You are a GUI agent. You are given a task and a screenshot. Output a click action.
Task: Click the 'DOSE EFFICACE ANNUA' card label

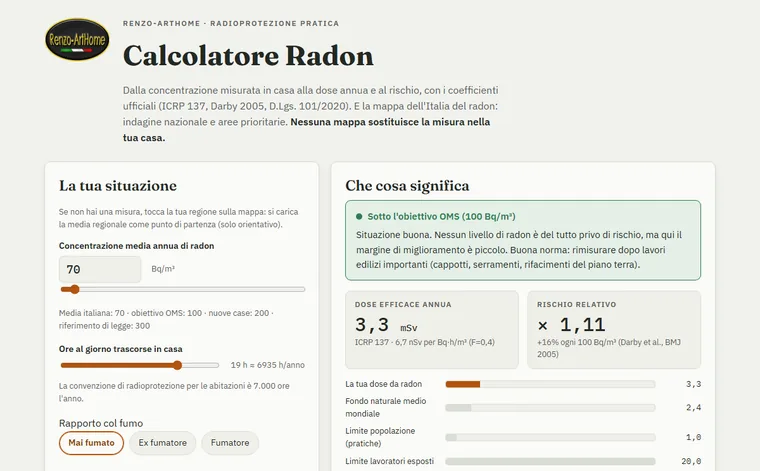point(403,304)
